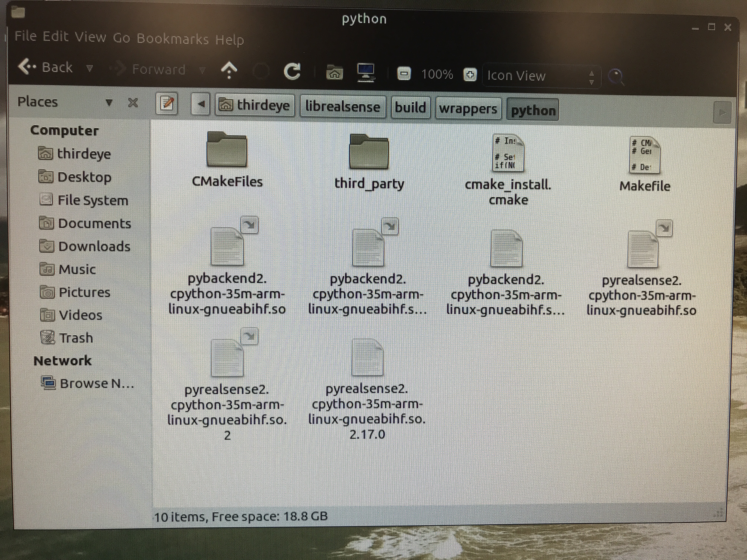Click the Reload icon in toolbar
The image size is (747, 560).
pyautogui.click(x=292, y=71)
